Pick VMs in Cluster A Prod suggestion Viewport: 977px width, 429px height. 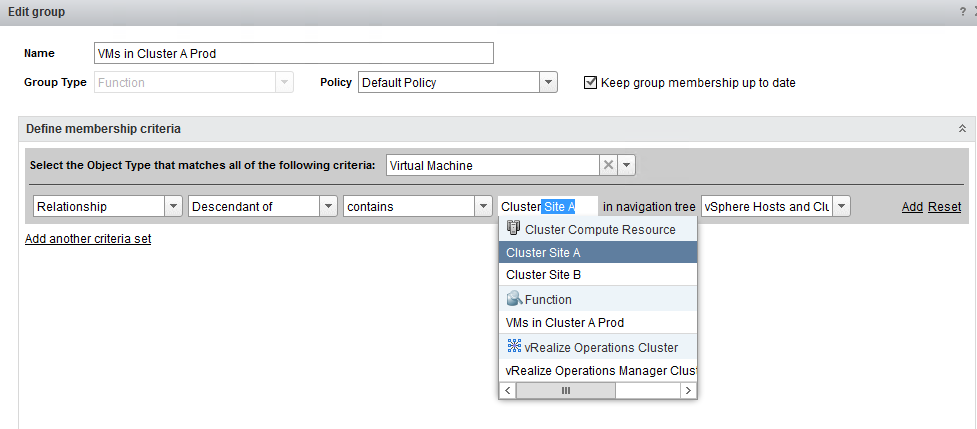point(564,323)
